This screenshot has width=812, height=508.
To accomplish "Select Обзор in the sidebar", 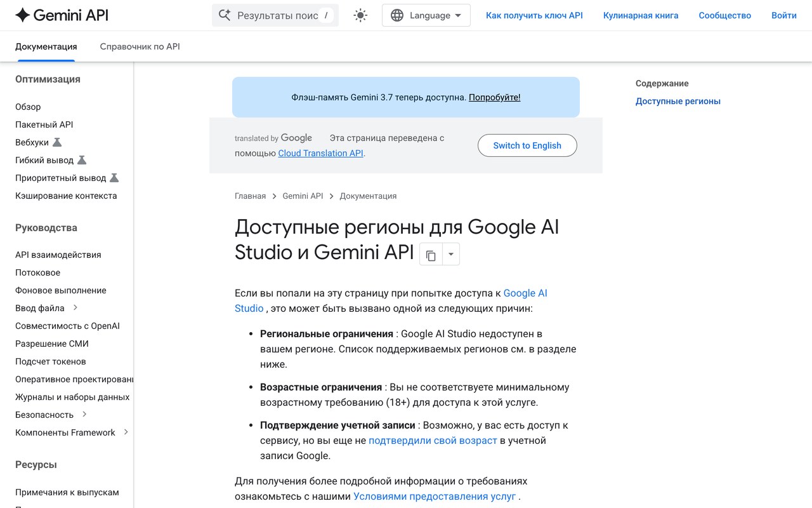I will click(28, 107).
